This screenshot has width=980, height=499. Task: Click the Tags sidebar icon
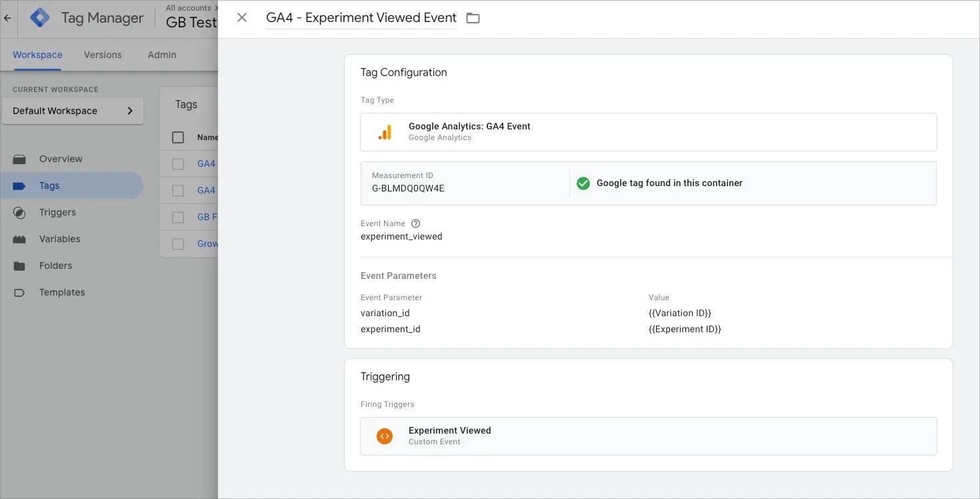point(19,185)
